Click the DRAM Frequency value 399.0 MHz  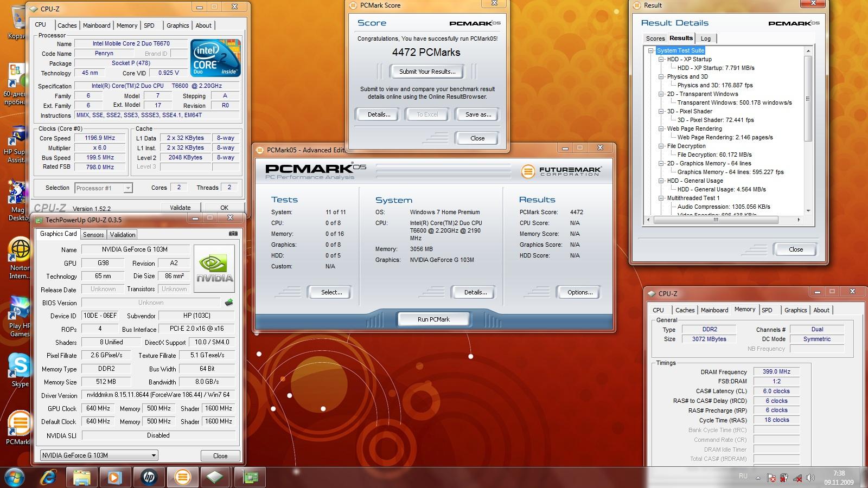[776, 371]
